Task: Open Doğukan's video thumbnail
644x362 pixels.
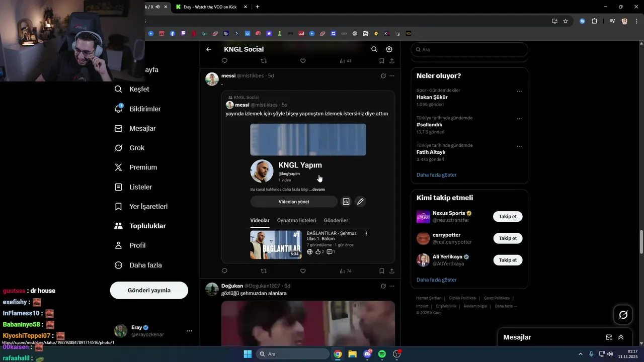Action: (x=308, y=323)
